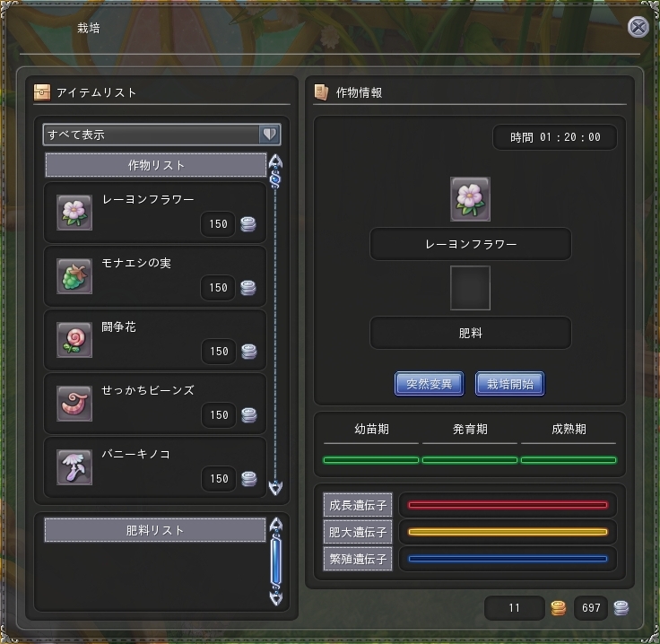Click the red 成長遺伝子 gauge bar
This screenshot has height=644, width=660.
pos(508,505)
